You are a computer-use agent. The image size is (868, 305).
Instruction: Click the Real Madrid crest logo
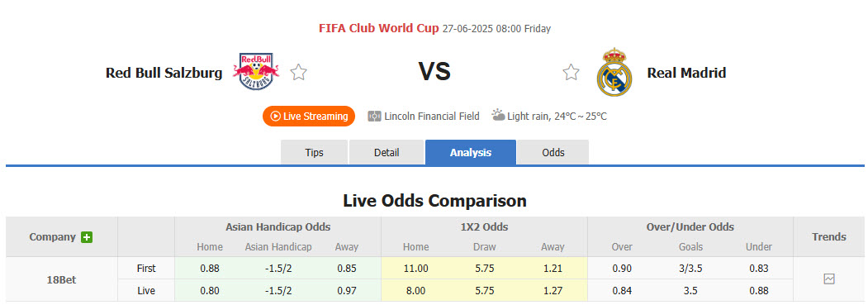click(614, 72)
